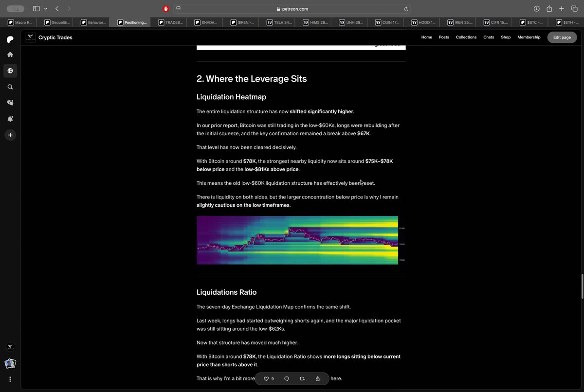Open the Shop link in creator nav
This screenshot has height=392, width=584.
tap(506, 37)
